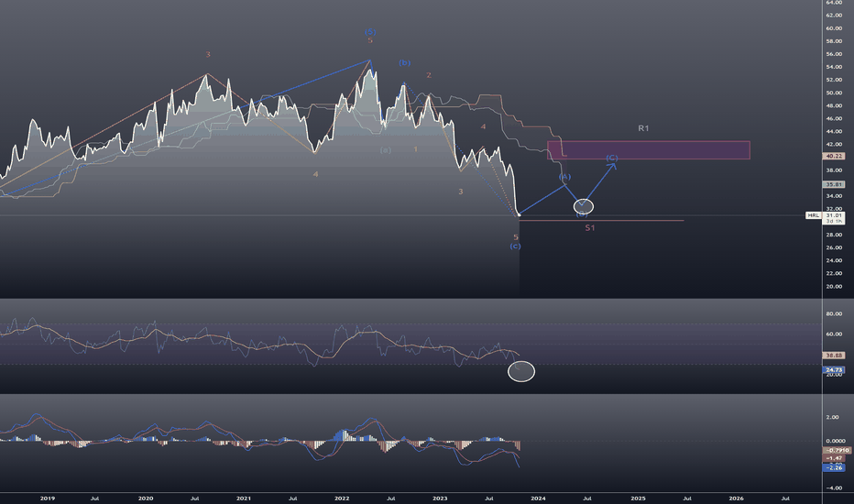This screenshot has height=504, width=854.
Task: Click the 0.0000 MACD scale label
Action: [836, 441]
